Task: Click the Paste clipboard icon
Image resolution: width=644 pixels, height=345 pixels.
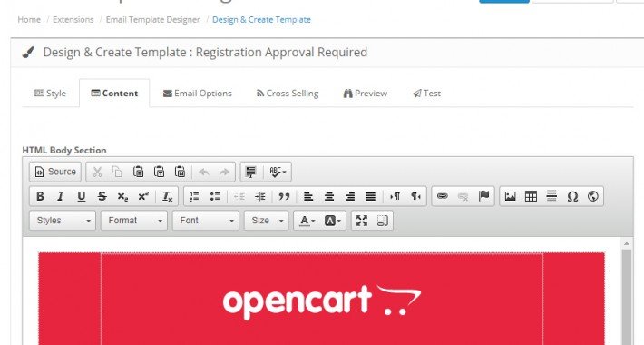Action: (x=139, y=172)
